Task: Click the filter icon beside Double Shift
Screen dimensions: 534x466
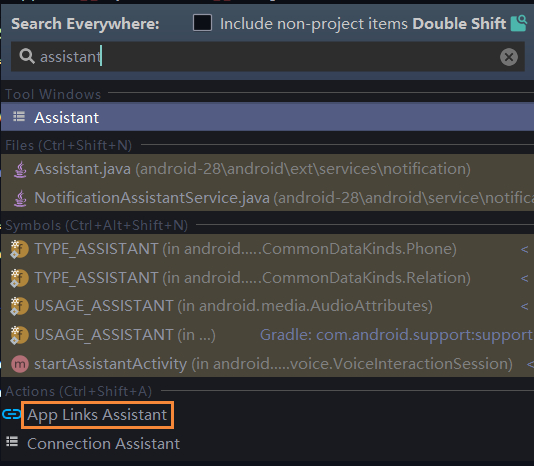Action: click(519, 23)
